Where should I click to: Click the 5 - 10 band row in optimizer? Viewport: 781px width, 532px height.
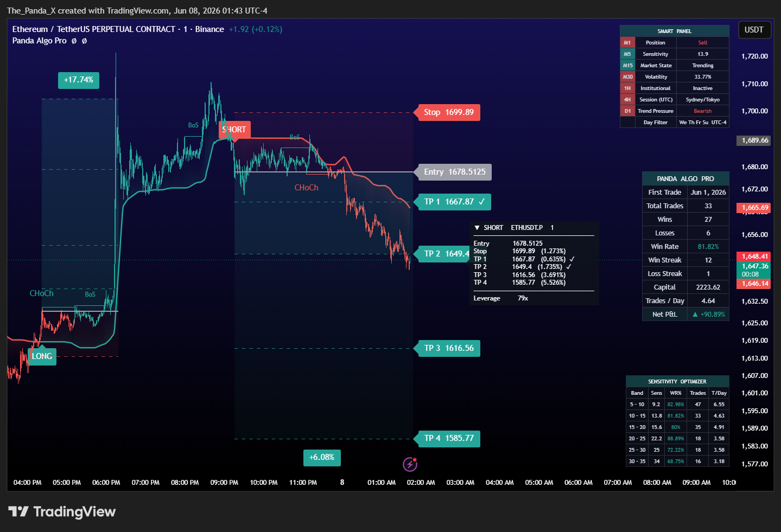click(x=677, y=404)
